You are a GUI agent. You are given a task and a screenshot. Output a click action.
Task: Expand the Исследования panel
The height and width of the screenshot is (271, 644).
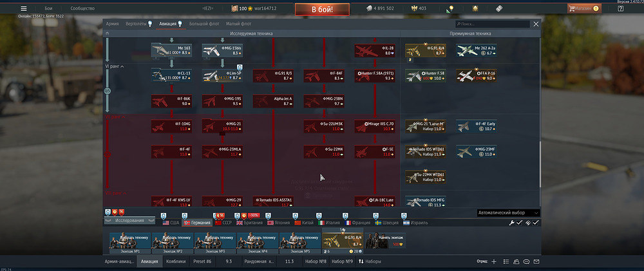click(x=129, y=221)
